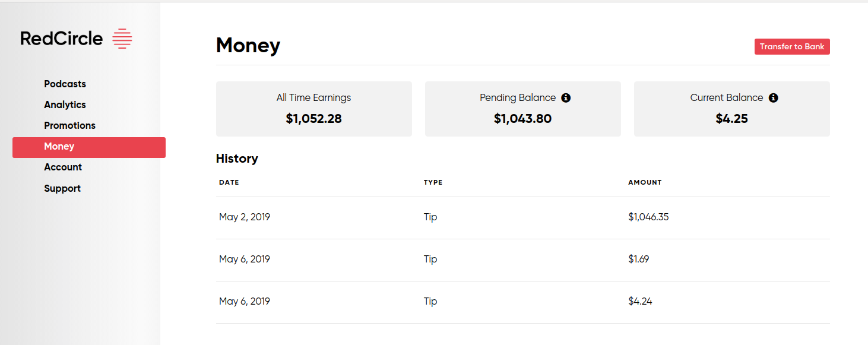Click the Current Balance amount $4.25
868x345 pixels.
tap(731, 119)
